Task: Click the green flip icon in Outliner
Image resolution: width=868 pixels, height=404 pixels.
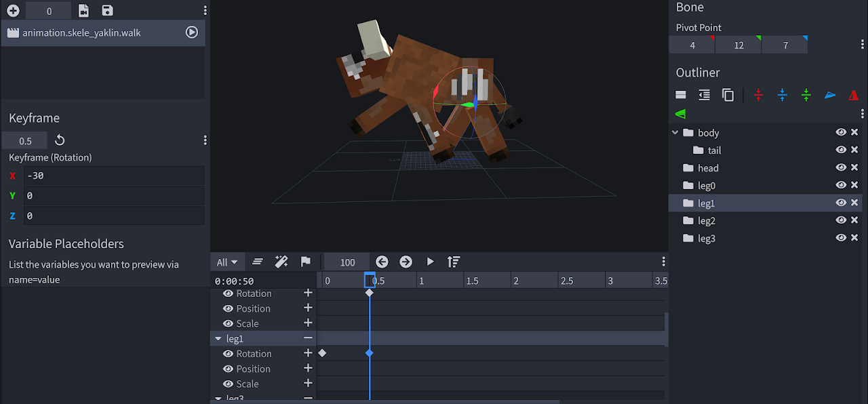Action: [681, 114]
